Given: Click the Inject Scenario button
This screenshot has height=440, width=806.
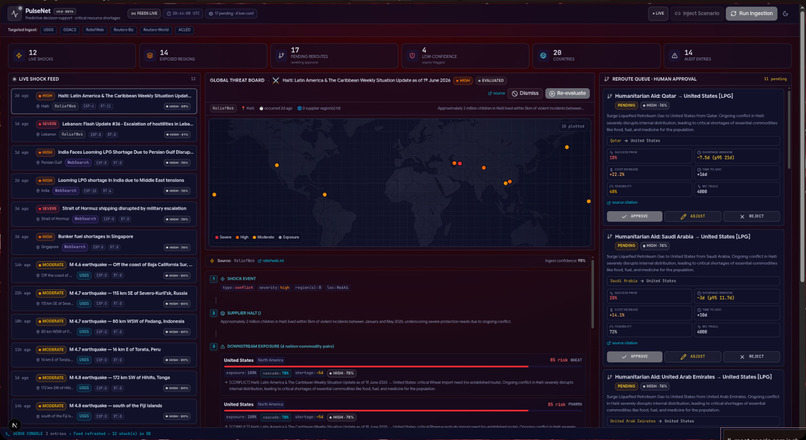Looking at the screenshot, I should (x=697, y=13).
